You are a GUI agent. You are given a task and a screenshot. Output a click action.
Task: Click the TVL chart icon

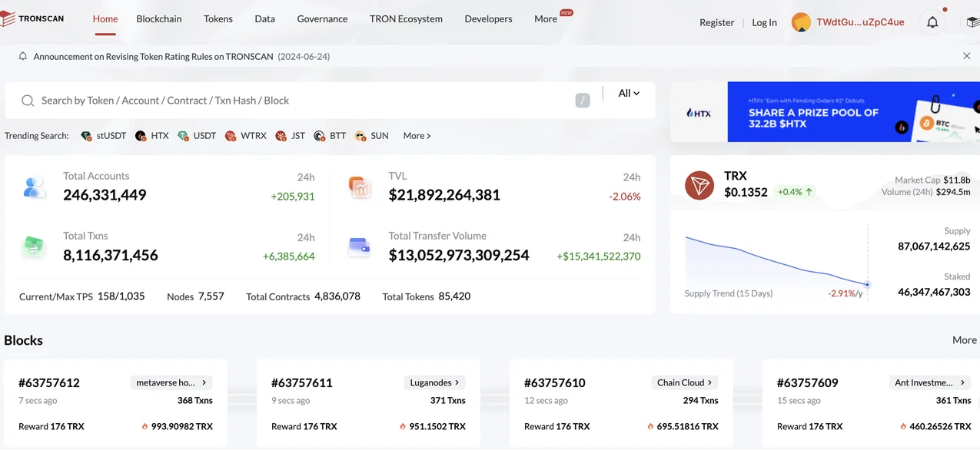pyautogui.click(x=360, y=187)
